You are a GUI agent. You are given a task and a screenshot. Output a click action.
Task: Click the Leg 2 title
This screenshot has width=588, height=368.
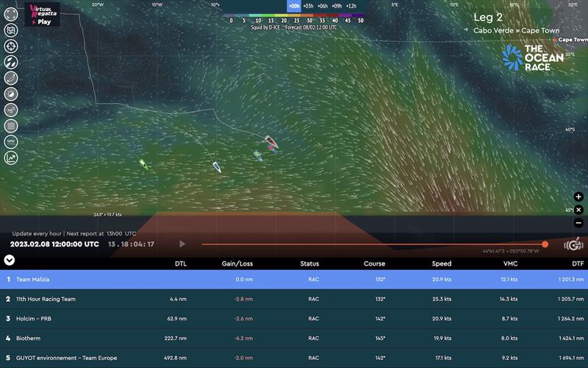click(x=487, y=17)
